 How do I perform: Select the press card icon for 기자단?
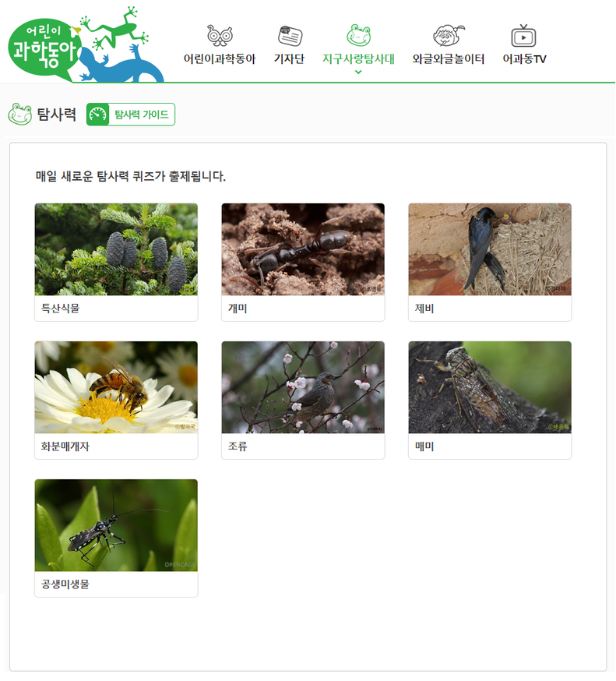(x=290, y=36)
